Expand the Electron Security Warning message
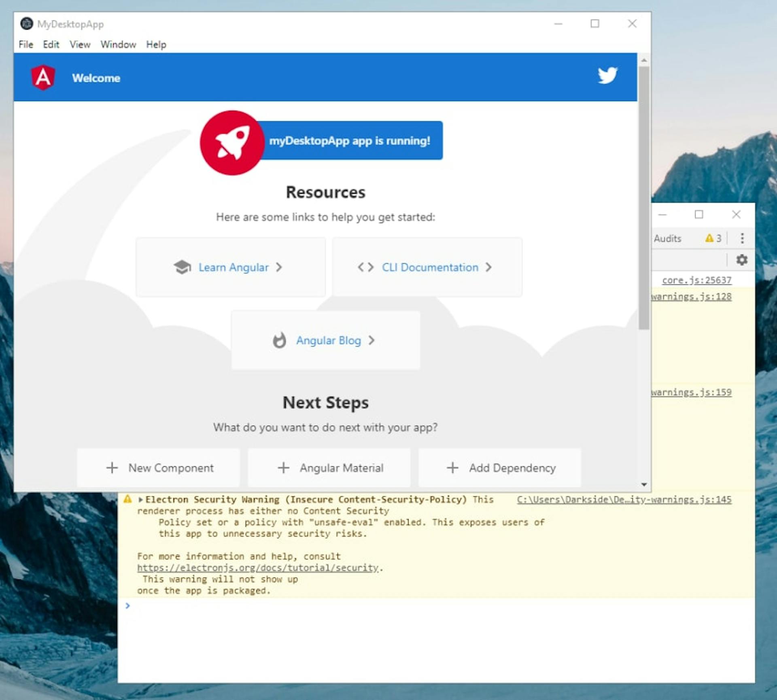Screen dimensions: 777x700 pos(140,500)
